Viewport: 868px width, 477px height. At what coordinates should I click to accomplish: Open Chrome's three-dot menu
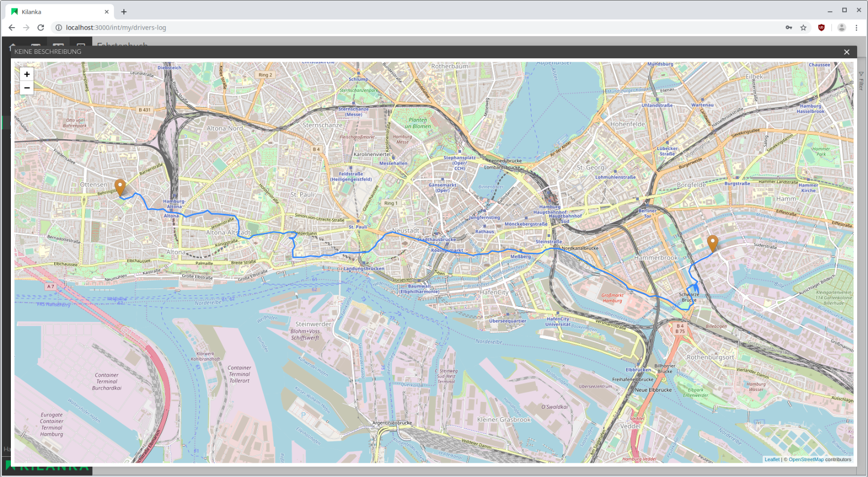coord(857,28)
